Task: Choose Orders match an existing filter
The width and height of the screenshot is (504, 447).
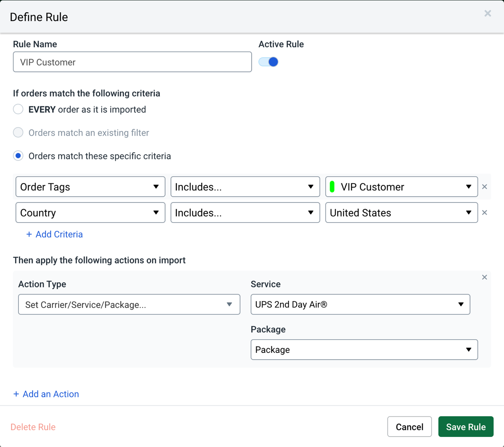Action: click(x=18, y=133)
